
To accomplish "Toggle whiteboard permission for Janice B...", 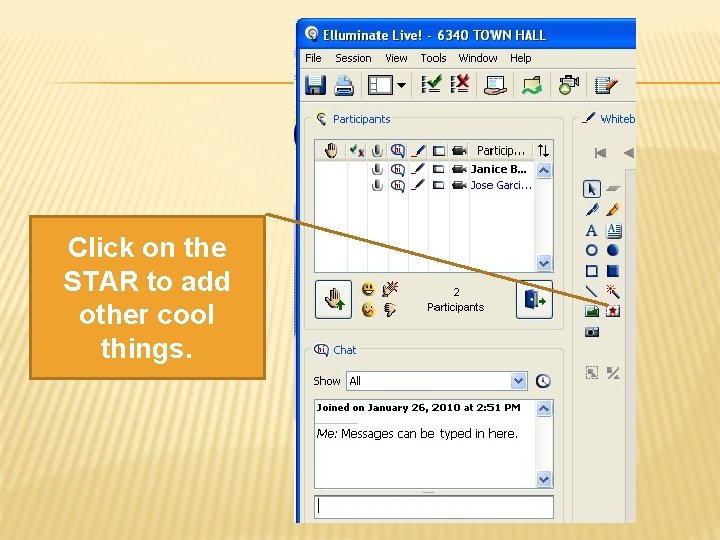I will 418,169.
